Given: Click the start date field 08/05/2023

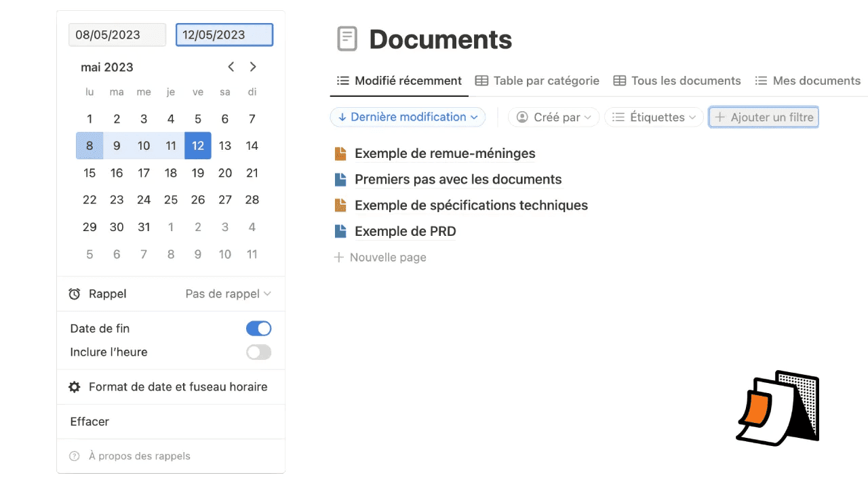Looking at the screenshot, I should click(117, 35).
